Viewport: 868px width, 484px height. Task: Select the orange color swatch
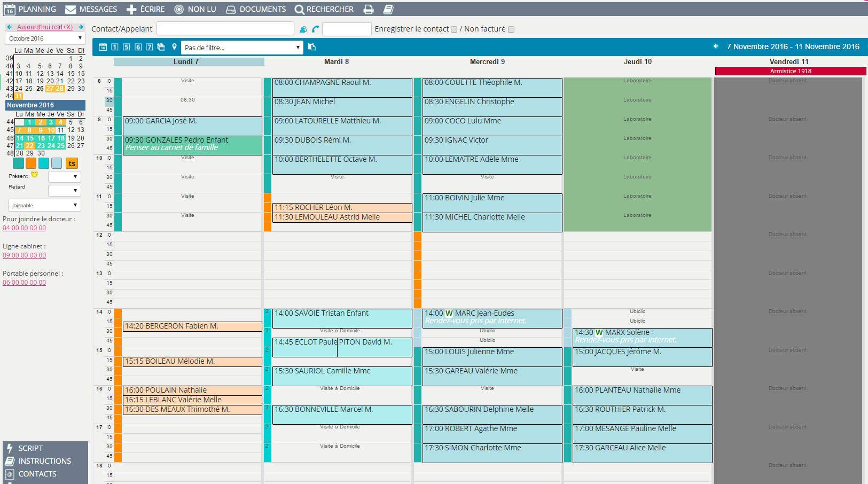click(31, 163)
